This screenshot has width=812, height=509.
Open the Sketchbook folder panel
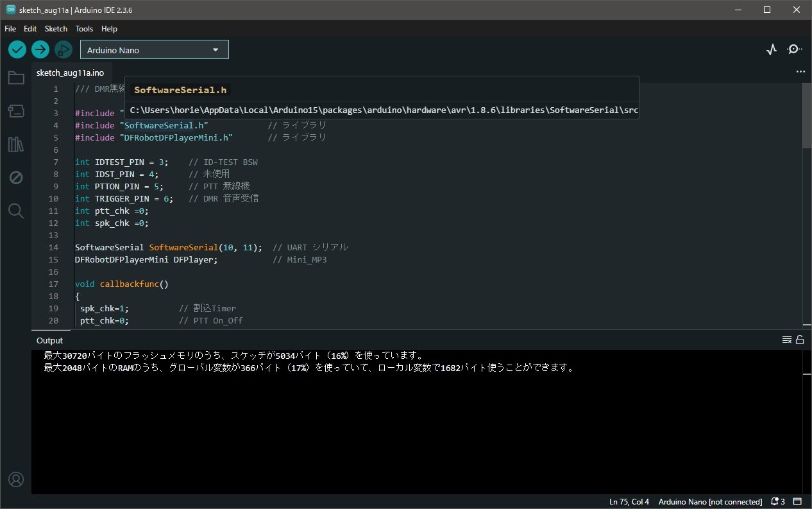tap(16, 78)
